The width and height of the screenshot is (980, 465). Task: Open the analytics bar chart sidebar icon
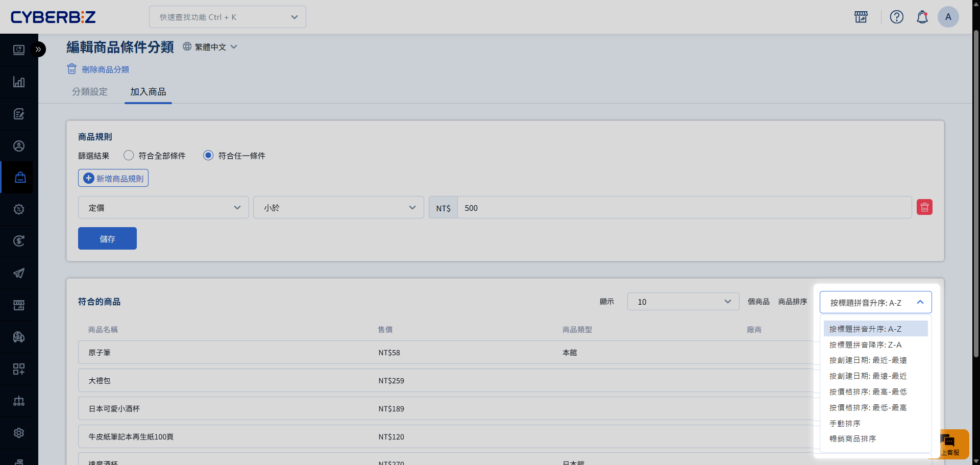[x=19, y=82]
